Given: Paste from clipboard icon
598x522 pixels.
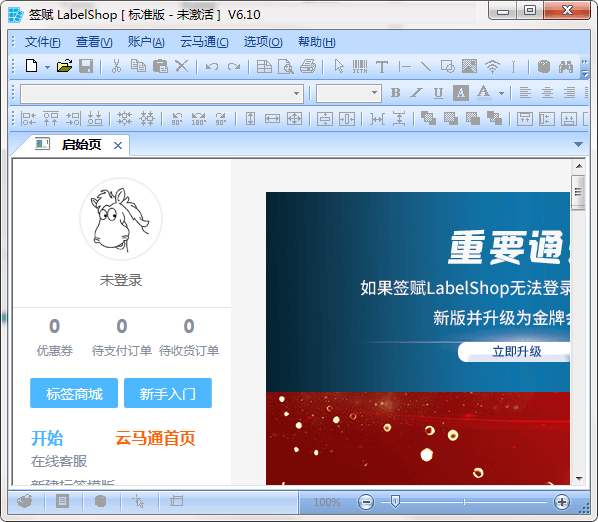Looking at the screenshot, I should [160, 66].
